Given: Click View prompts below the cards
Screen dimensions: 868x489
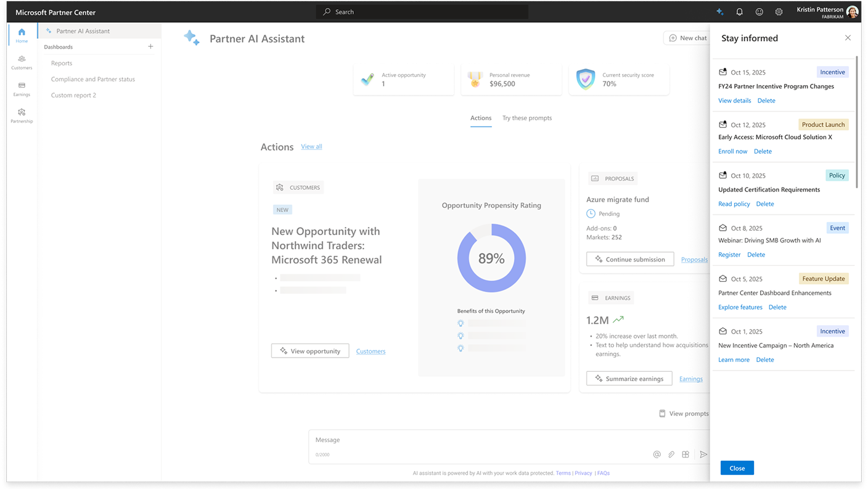Looking at the screenshot, I should click(683, 413).
